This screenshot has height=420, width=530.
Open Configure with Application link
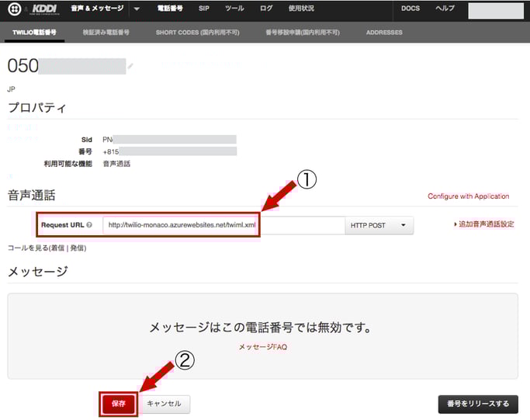[468, 196]
